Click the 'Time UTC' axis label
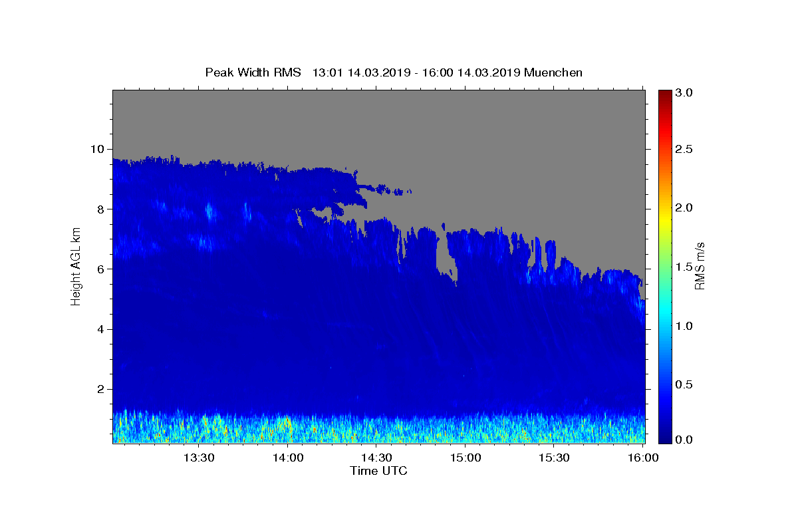 point(378,471)
